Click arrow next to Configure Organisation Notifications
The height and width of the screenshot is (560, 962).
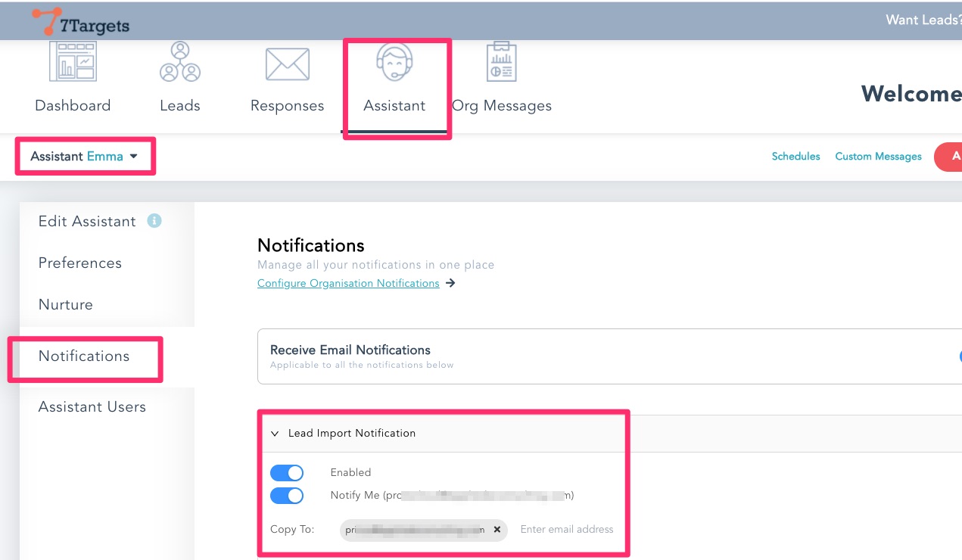(450, 284)
